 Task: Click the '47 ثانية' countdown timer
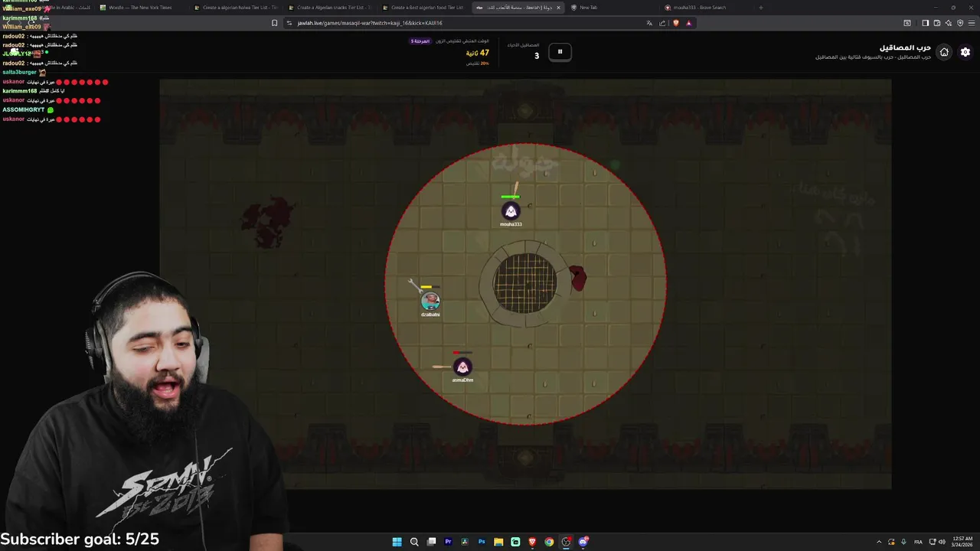point(477,54)
